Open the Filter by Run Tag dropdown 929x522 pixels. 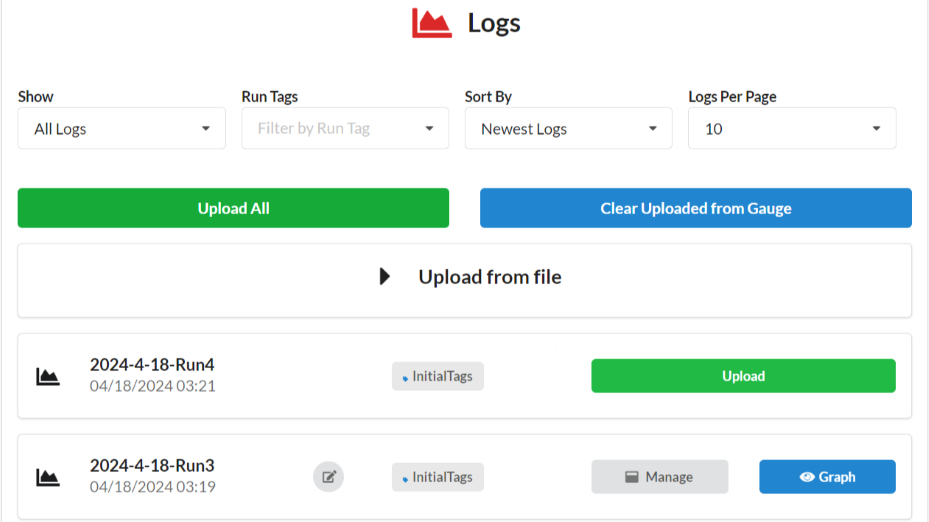coord(345,129)
